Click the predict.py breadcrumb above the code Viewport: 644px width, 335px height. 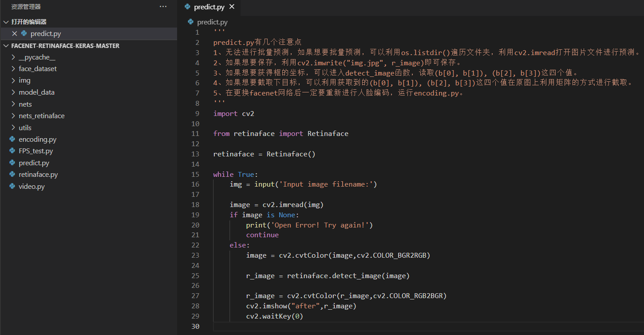pyautogui.click(x=212, y=22)
